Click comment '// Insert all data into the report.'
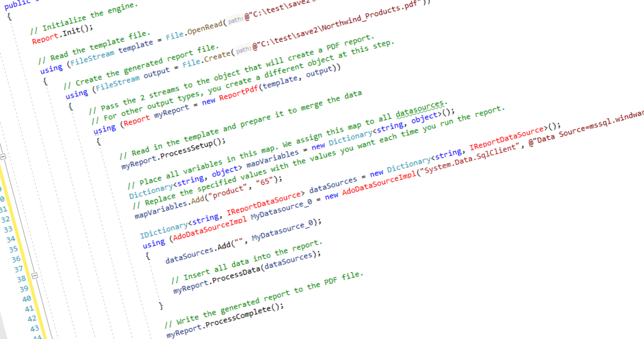Screen dimensions: 644x339 pyautogui.click(x=247, y=262)
